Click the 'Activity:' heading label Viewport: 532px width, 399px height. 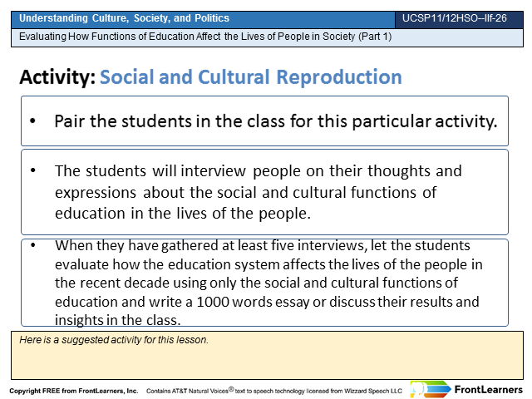(x=57, y=77)
